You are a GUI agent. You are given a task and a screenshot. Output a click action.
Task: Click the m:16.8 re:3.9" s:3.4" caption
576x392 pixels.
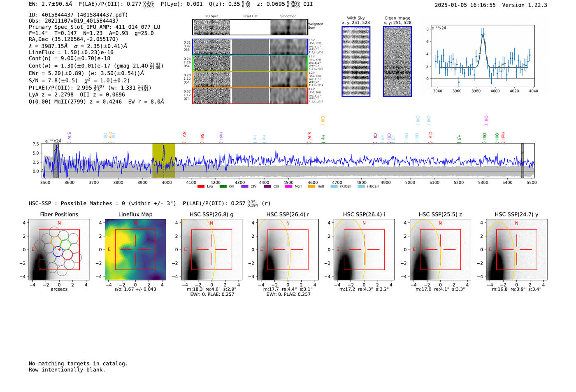click(x=517, y=289)
